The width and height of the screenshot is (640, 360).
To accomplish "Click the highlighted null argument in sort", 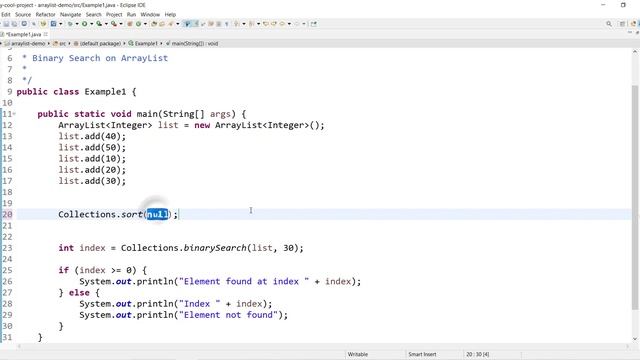I will click(157, 214).
